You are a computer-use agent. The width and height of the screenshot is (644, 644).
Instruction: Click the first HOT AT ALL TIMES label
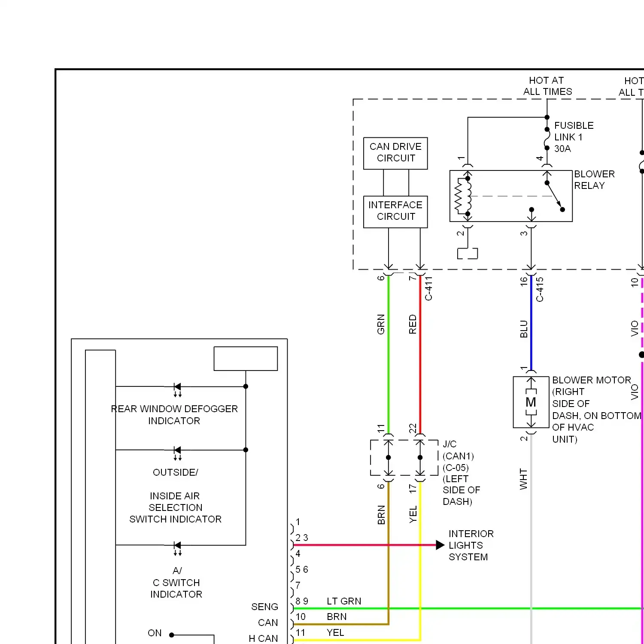click(547, 86)
